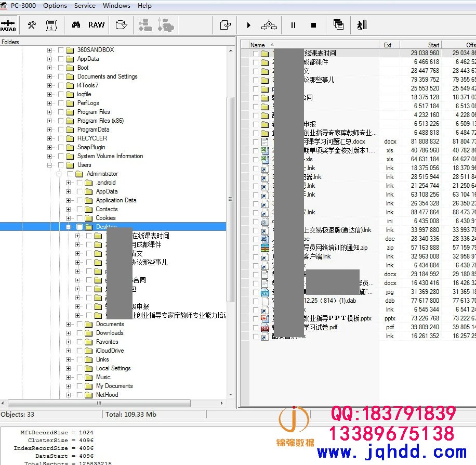Expand the .android folder
Screen dimensions: 476x465
coord(68,183)
